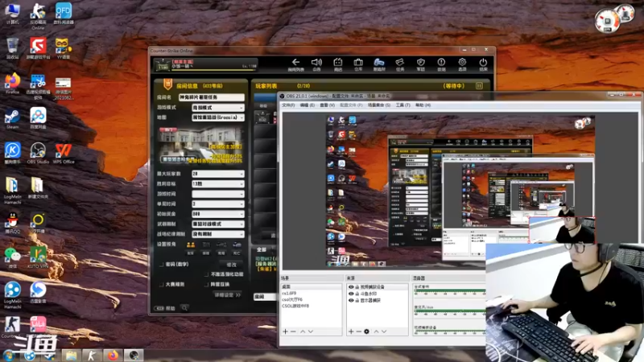Open the game mode dropdown
The width and height of the screenshot is (644, 362).
217,107
